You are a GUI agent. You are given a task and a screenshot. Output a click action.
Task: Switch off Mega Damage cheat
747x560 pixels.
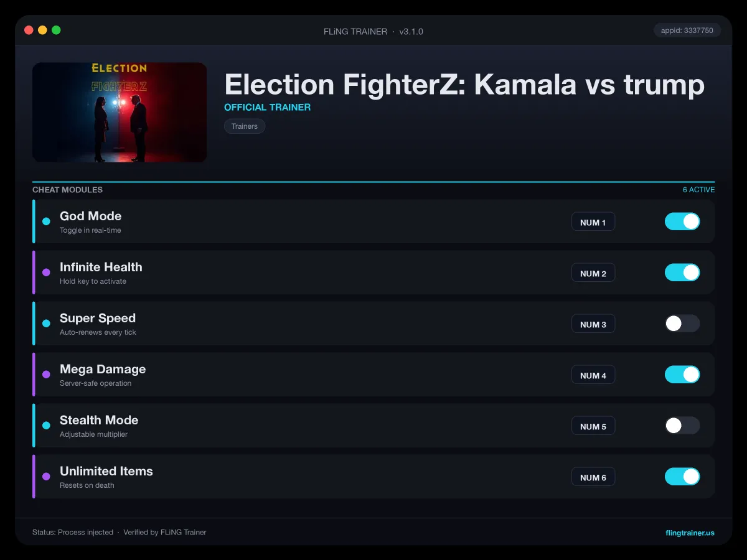pos(682,375)
